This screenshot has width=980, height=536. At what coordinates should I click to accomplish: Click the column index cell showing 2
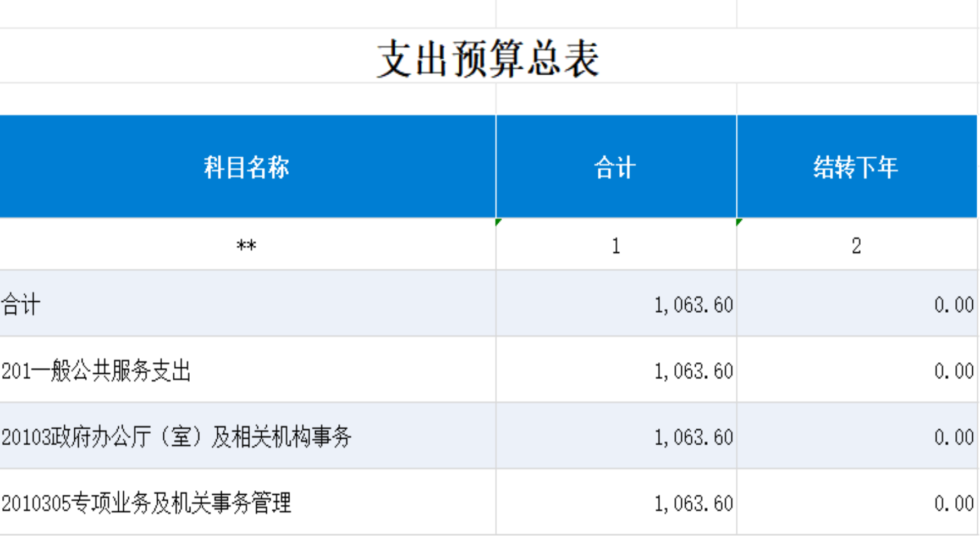pyautogui.click(x=856, y=245)
